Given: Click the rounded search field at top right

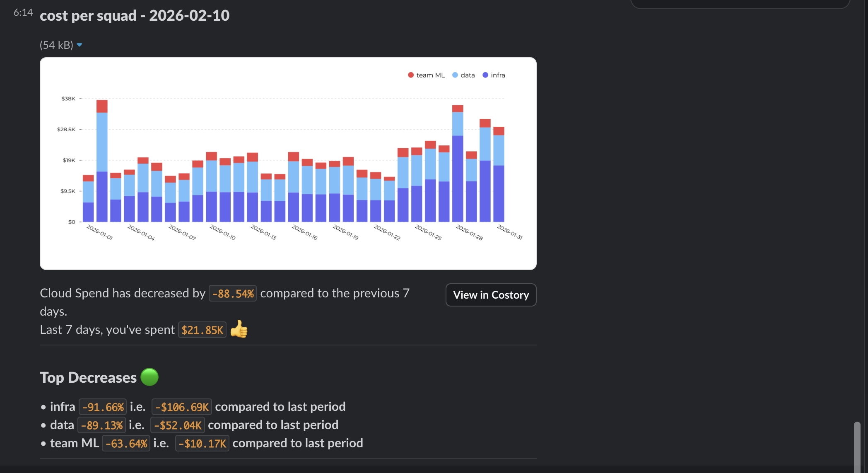Looking at the screenshot, I should (740, 3).
